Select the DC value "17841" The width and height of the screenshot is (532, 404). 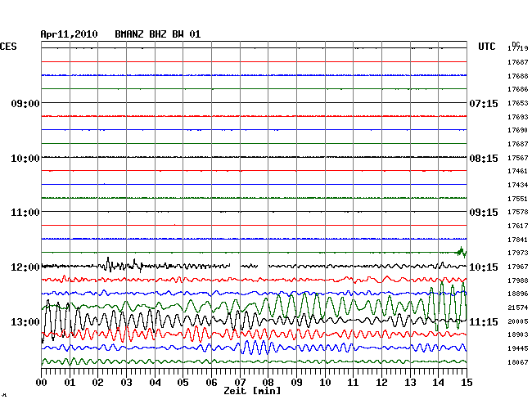click(x=518, y=240)
